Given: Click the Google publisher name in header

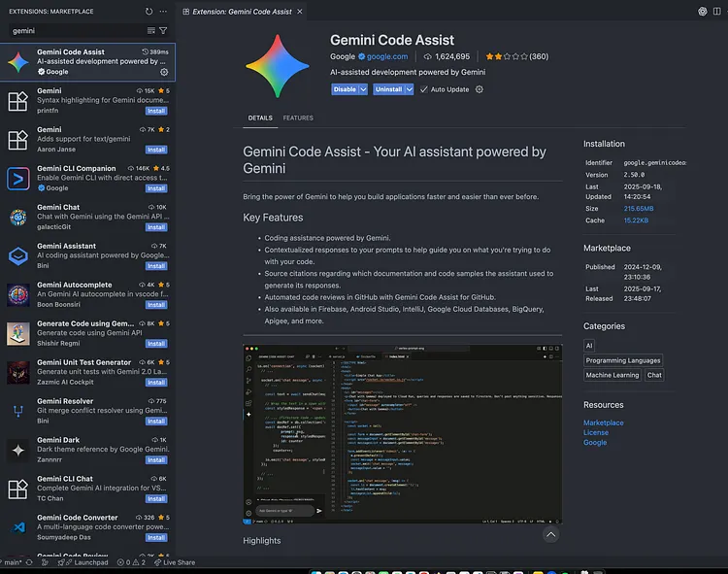Looking at the screenshot, I should pyautogui.click(x=343, y=56).
